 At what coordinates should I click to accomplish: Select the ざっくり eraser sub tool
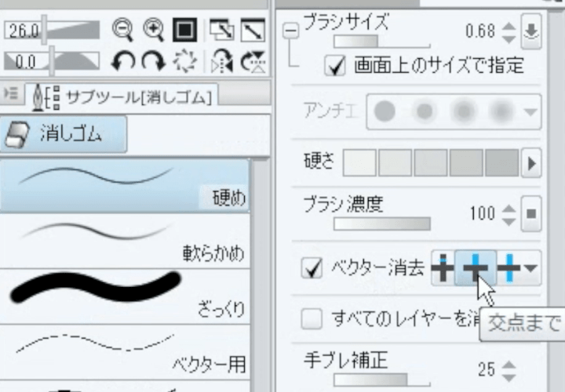[125, 296]
